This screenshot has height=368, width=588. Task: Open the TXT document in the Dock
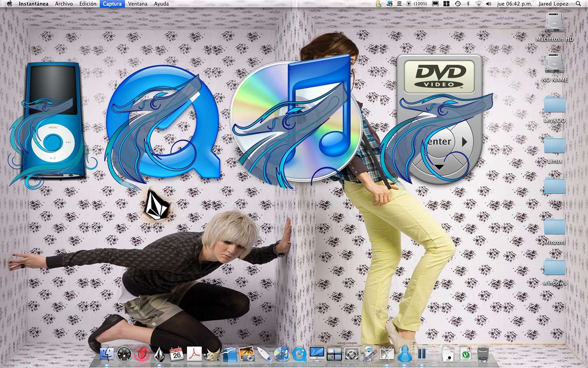(448, 354)
